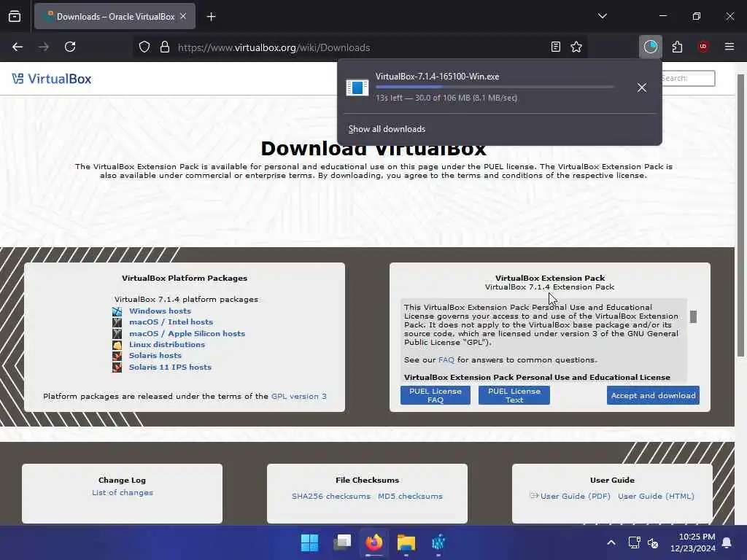Click the license text box scrollbar thumb
Screen dimensions: 747x560
tap(693, 316)
